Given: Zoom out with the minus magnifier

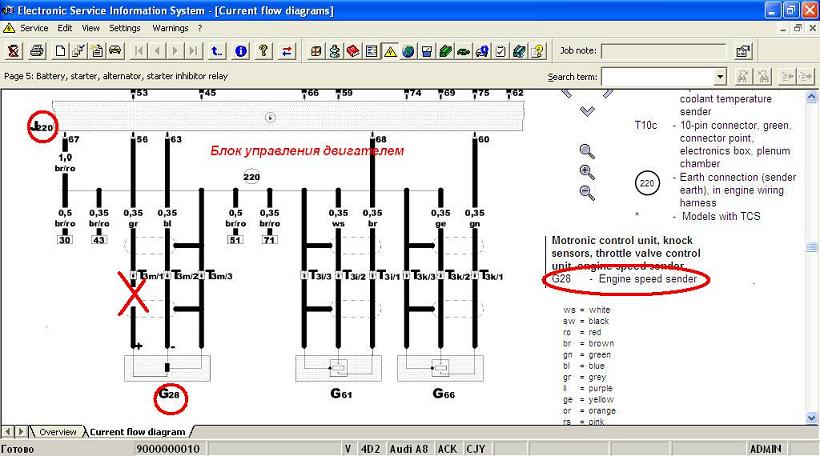Looking at the screenshot, I should pyautogui.click(x=587, y=193).
